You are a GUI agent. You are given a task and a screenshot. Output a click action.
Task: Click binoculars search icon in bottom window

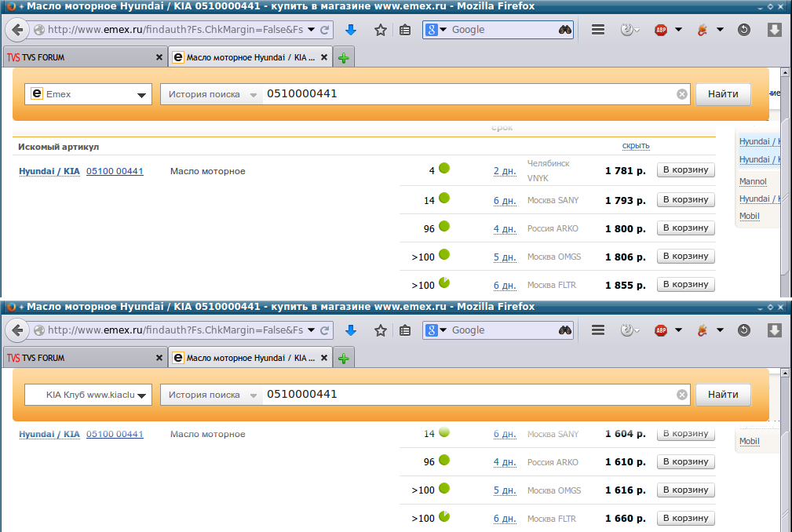pos(564,330)
